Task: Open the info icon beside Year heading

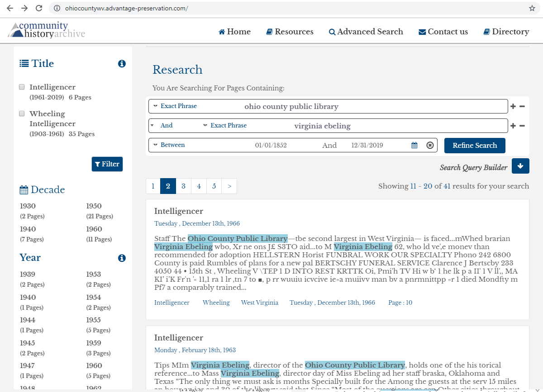Action: pos(122,258)
